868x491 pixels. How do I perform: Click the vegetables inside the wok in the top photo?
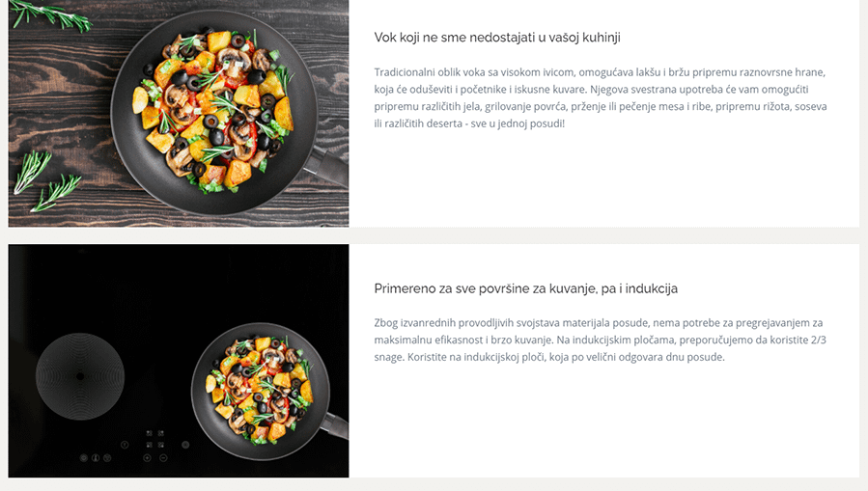(213, 108)
